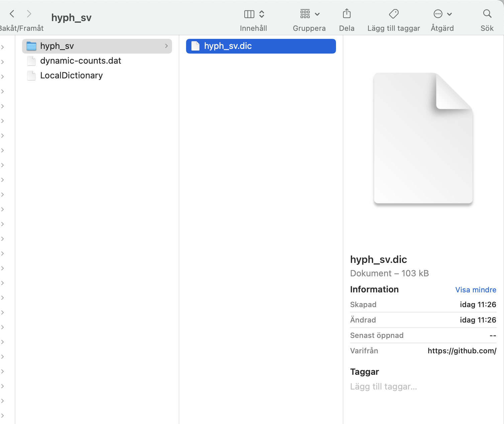
Task: Click the column view Innehåll icon
Action: coord(249,14)
